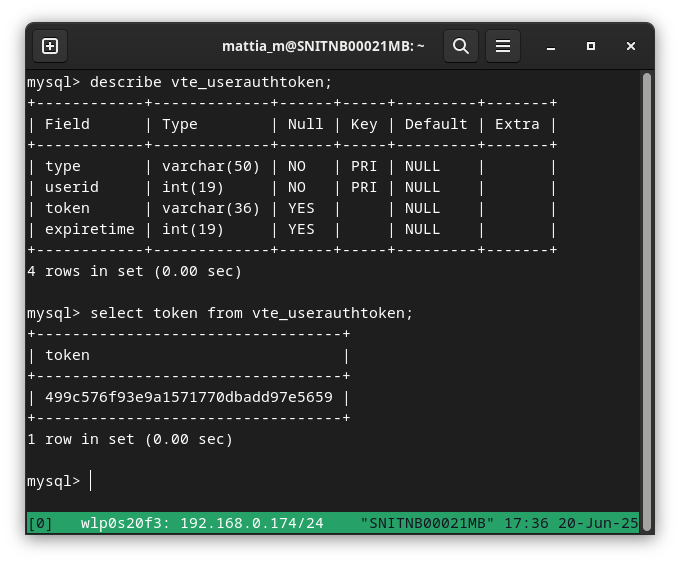Click the window title mattia_m@SNITNB00021MB

pyautogui.click(x=323, y=46)
